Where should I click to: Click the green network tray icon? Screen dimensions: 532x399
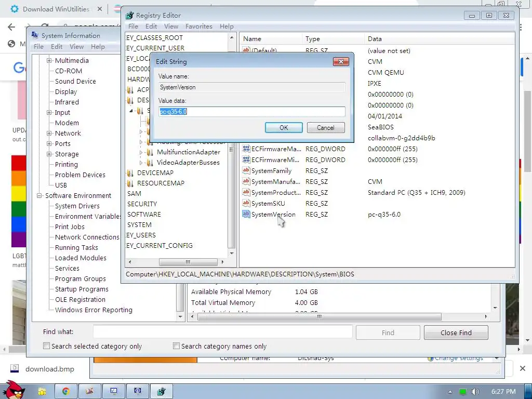click(x=463, y=392)
